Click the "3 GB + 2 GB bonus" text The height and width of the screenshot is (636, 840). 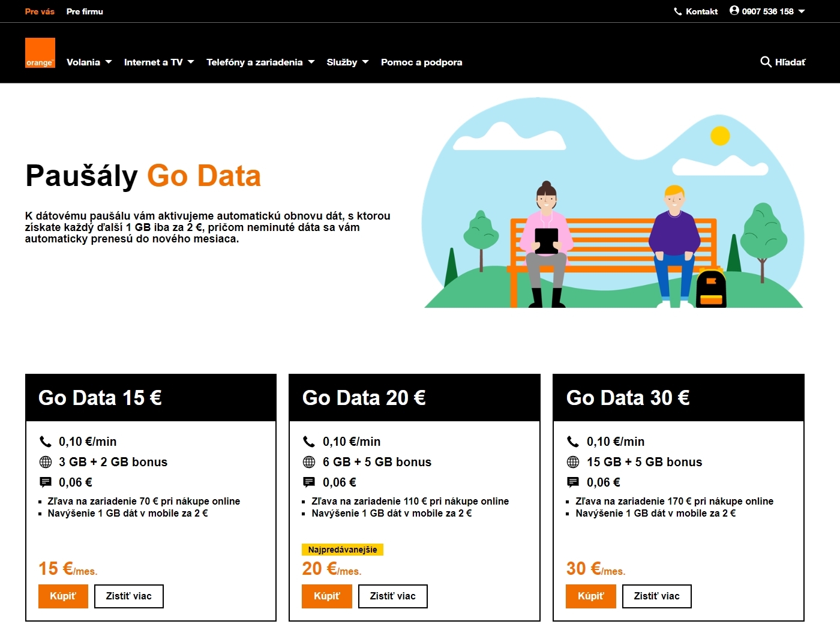click(113, 462)
